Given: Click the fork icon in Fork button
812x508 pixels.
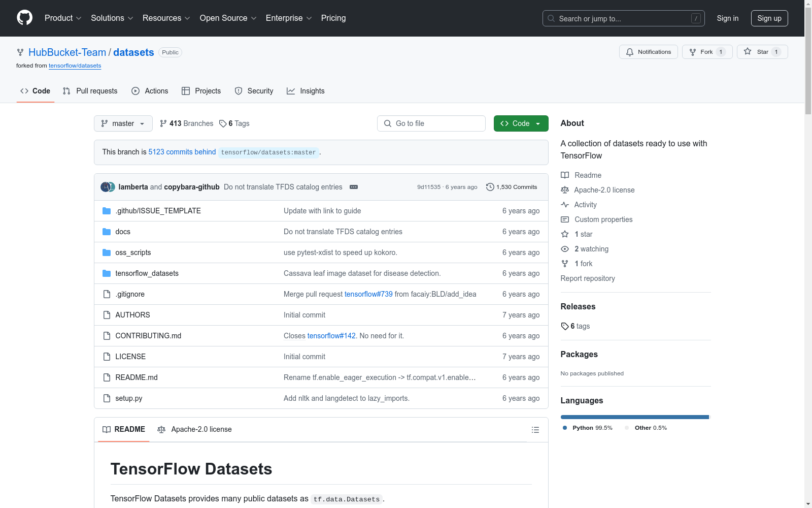Looking at the screenshot, I should click(x=693, y=52).
